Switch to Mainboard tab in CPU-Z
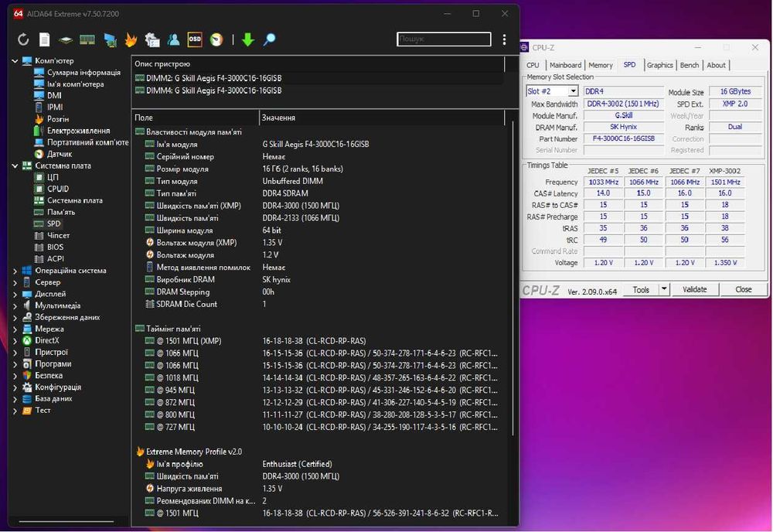The height and width of the screenshot is (532, 773). click(566, 65)
